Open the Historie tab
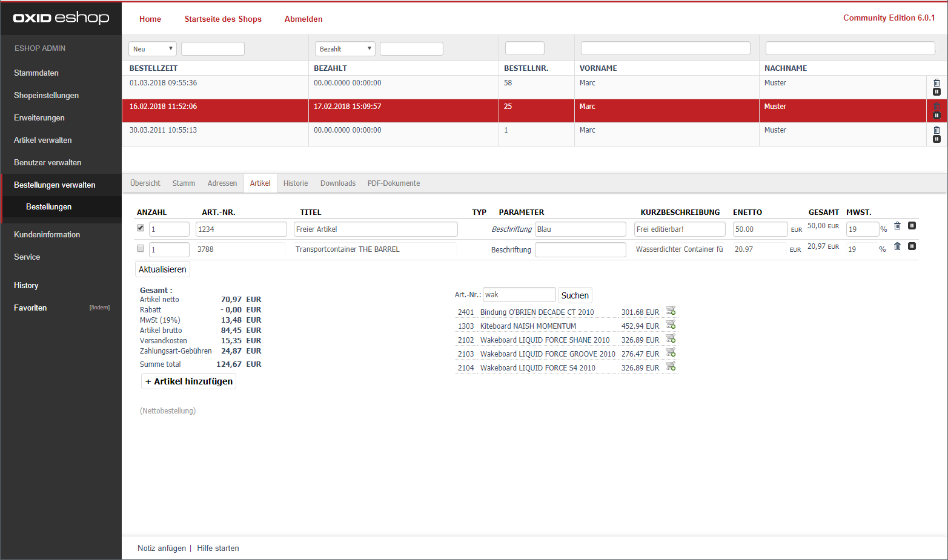Viewport: 948px width, 560px height. [x=296, y=183]
